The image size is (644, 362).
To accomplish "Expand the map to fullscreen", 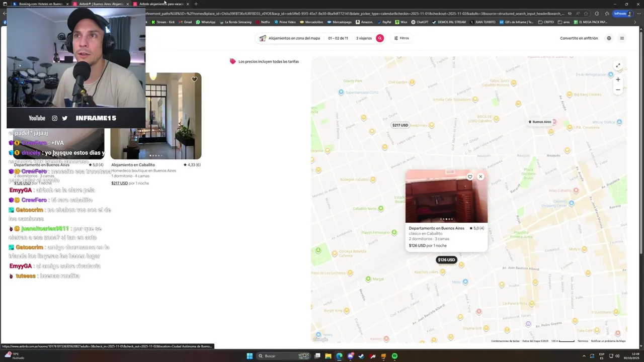I will click(x=618, y=66).
